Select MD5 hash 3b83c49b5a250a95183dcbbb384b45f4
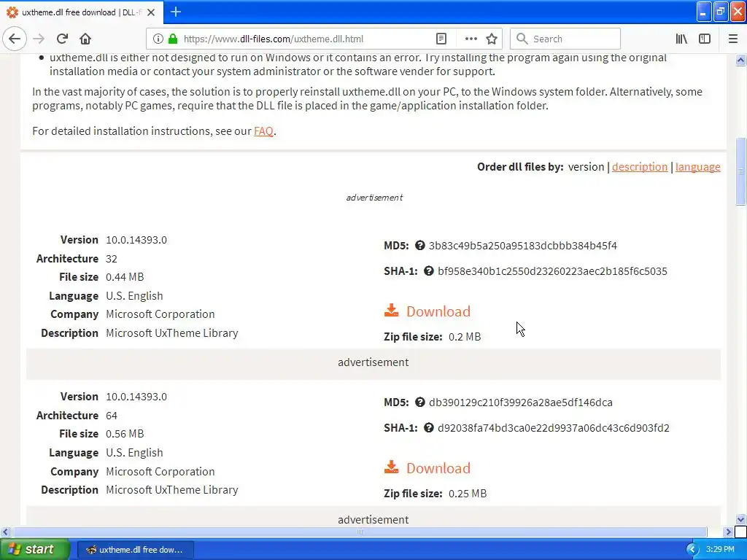747x560 pixels. (522, 246)
